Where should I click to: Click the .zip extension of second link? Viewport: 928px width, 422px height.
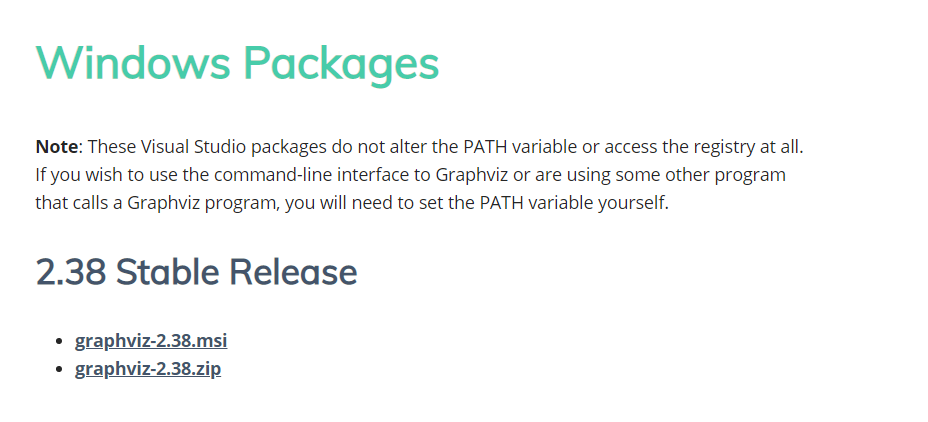(208, 368)
